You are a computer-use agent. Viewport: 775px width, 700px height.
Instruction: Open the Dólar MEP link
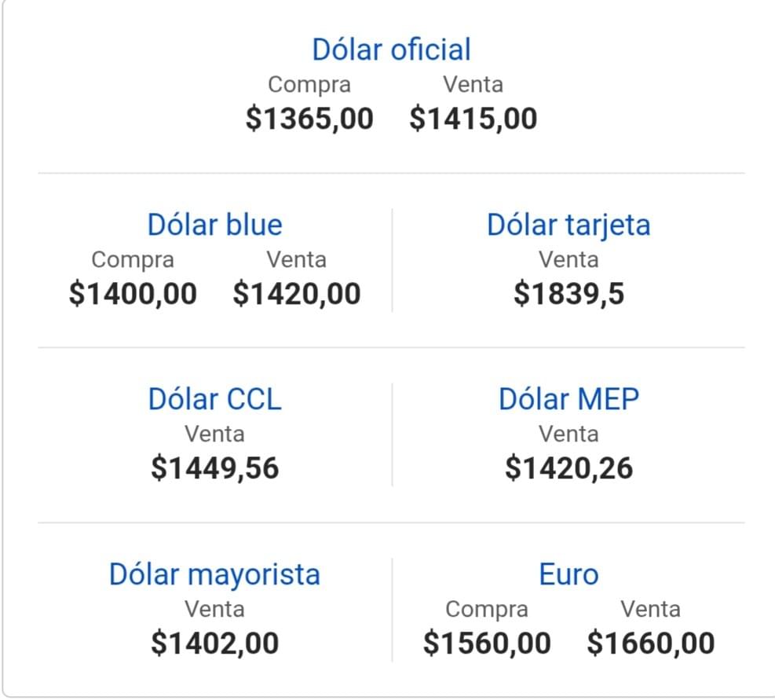(x=568, y=399)
